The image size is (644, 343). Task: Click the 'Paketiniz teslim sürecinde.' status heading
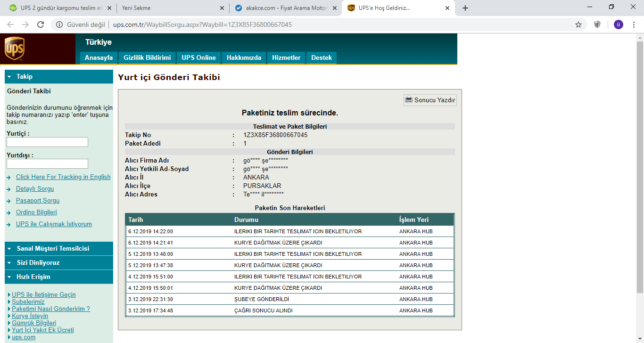click(x=290, y=113)
